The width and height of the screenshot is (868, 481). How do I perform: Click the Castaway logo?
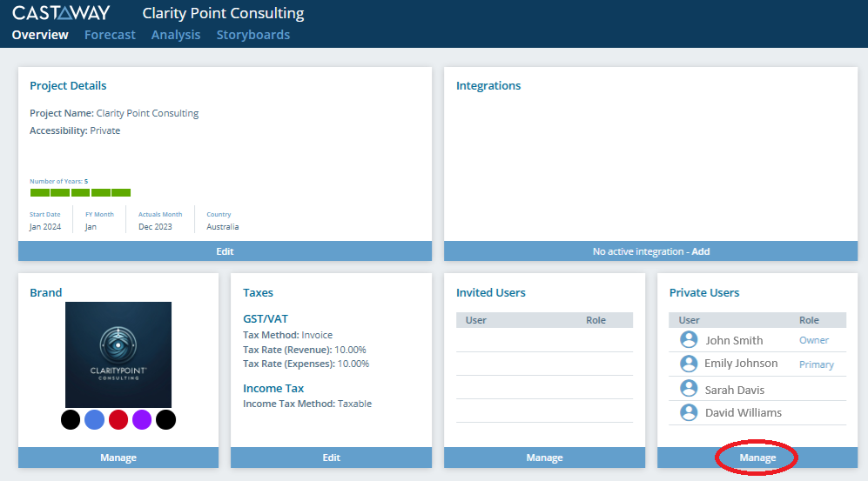61,13
